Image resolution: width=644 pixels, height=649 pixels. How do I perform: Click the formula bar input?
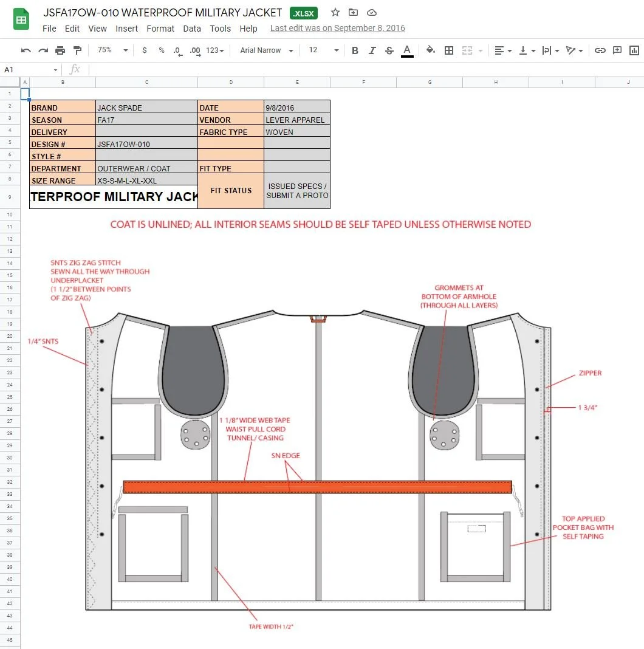pyautogui.click(x=366, y=69)
